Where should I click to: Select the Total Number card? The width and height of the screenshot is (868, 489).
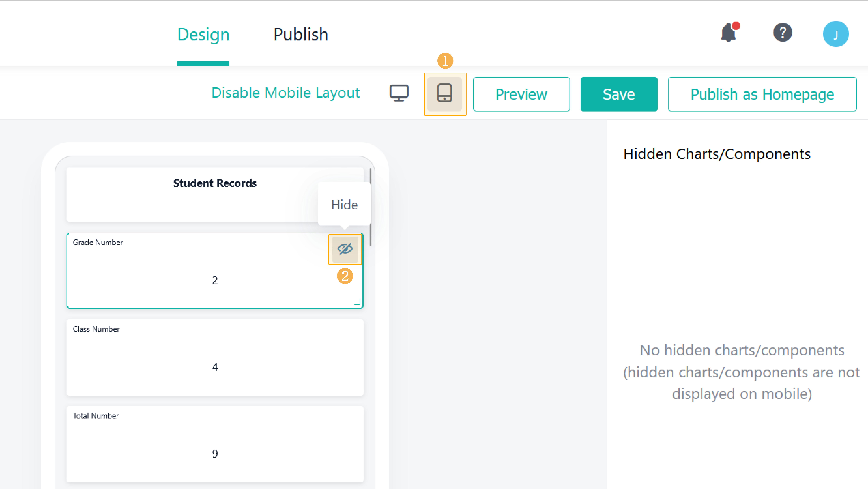[215, 444]
